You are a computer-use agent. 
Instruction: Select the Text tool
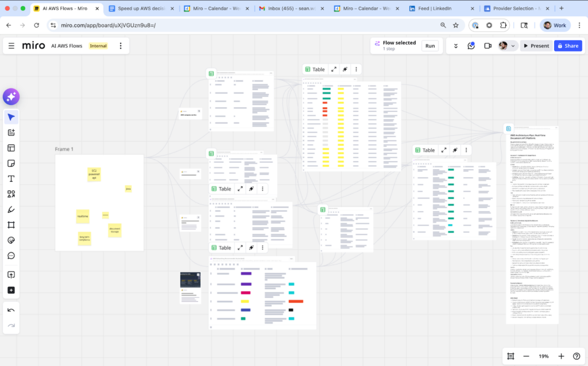(x=11, y=178)
